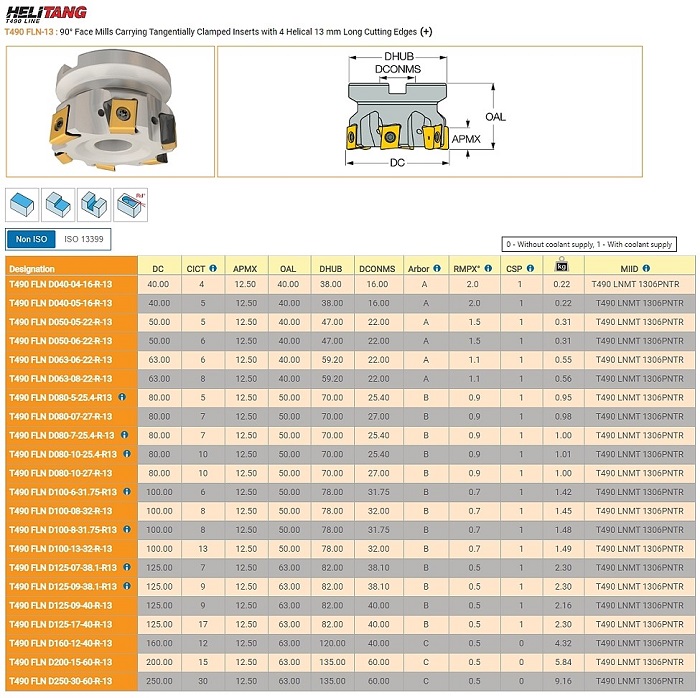Viewport: 700px width, 698px height.
Task: Click the HELITANG T490 Line logo
Action: (x=46, y=14)
